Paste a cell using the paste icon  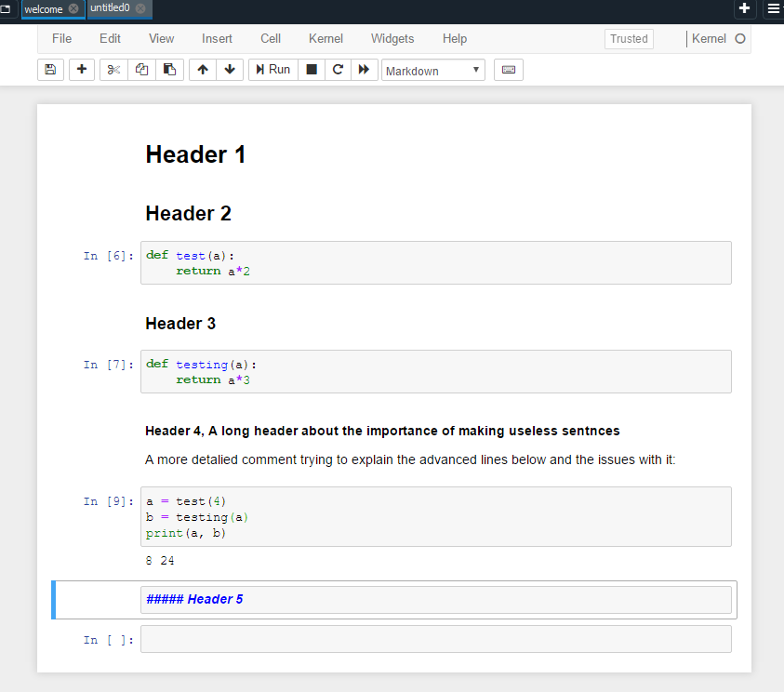(170, 69)
